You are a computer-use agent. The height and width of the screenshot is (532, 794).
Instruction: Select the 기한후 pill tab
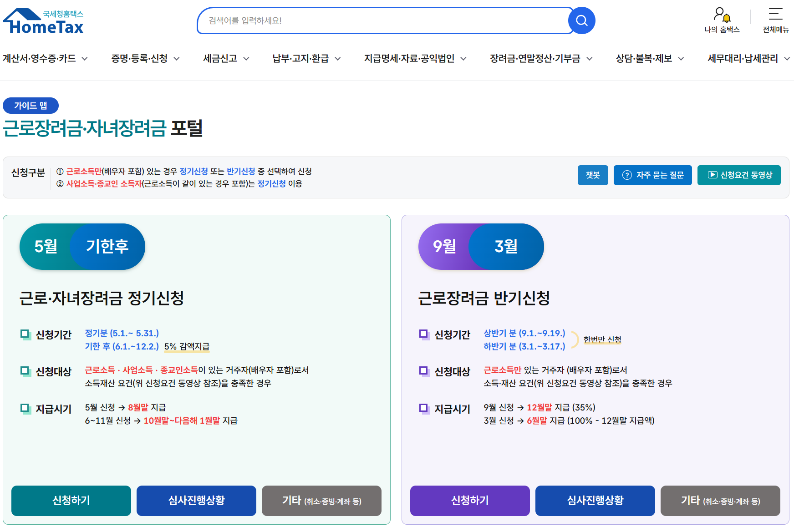pyautogui.click(x=107, y=247)
